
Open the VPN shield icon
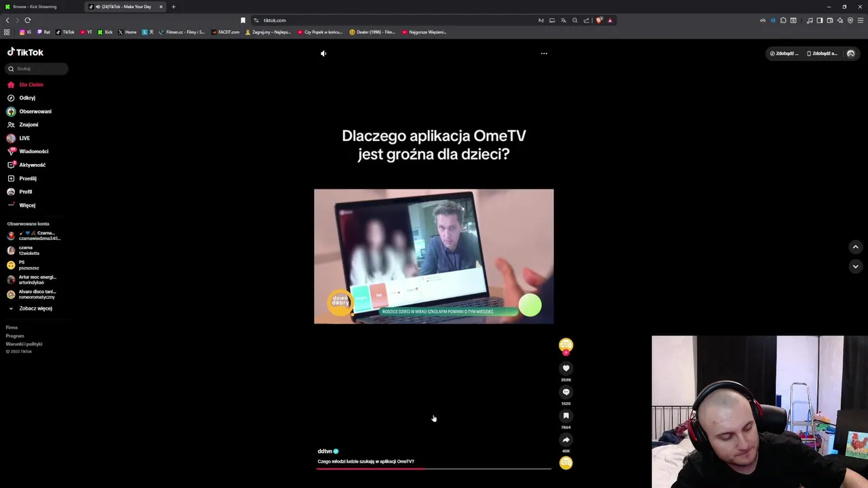coord(850,20)
